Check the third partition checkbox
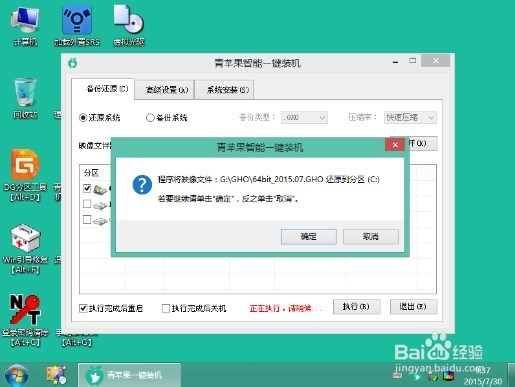This screenshot has height=387, width=515. pyautogui.click(x=87, y=219)
